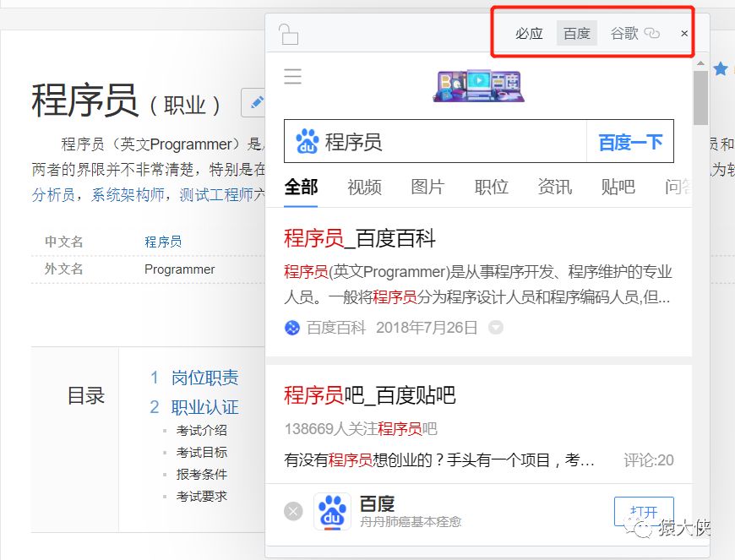The image size is (735, 560).
Task: Open the hamburger menu icon
Action: [x=292, y=76]
